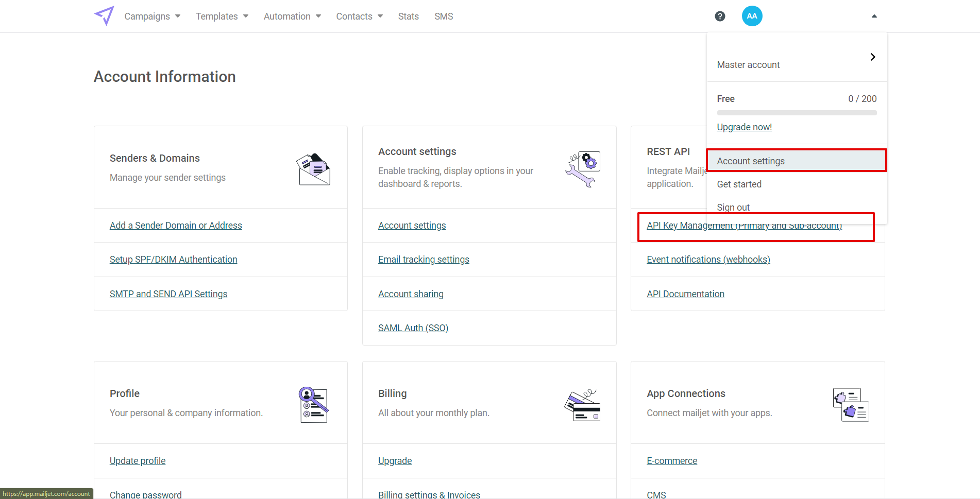Screen dimensions: 980x499
Task: Click the Mailjet paper plane logo
Action: click(104, 16)
